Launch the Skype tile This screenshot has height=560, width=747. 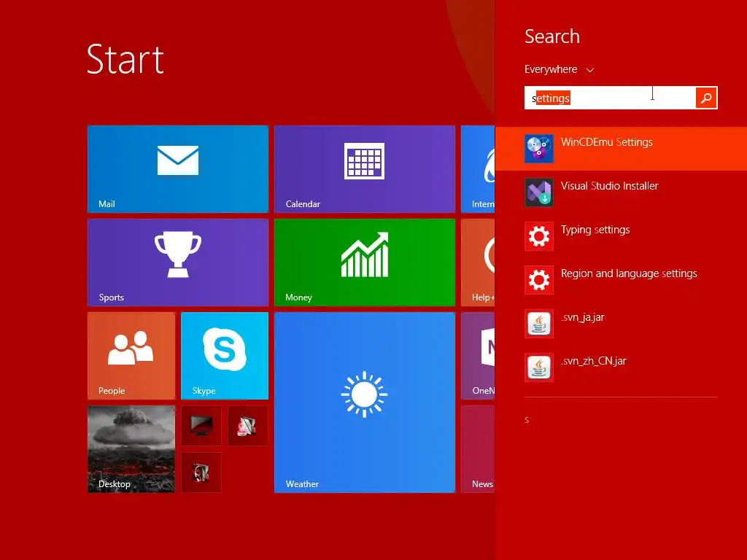(x=225, y=355)
